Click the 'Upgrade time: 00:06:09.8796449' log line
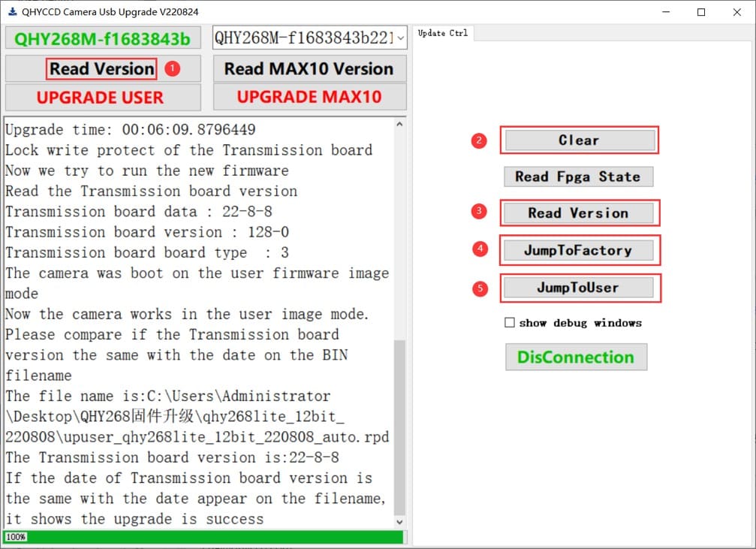The width and height of the screenshot is (756, 549). (131, 130)
